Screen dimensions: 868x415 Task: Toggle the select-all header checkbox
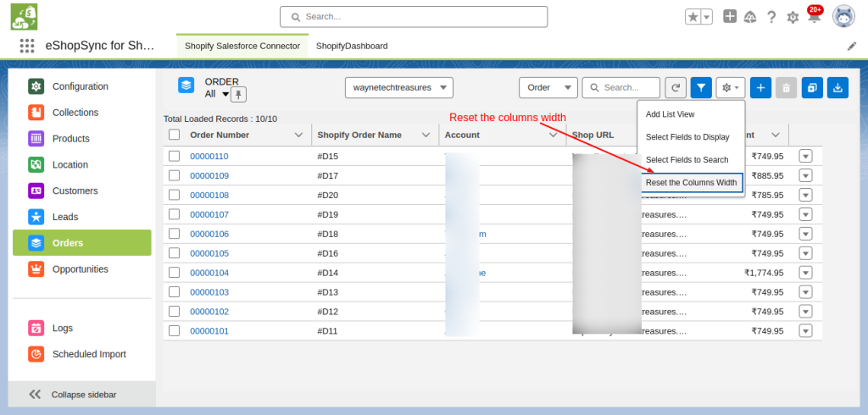pyautogui.click(x=174, y=135)
